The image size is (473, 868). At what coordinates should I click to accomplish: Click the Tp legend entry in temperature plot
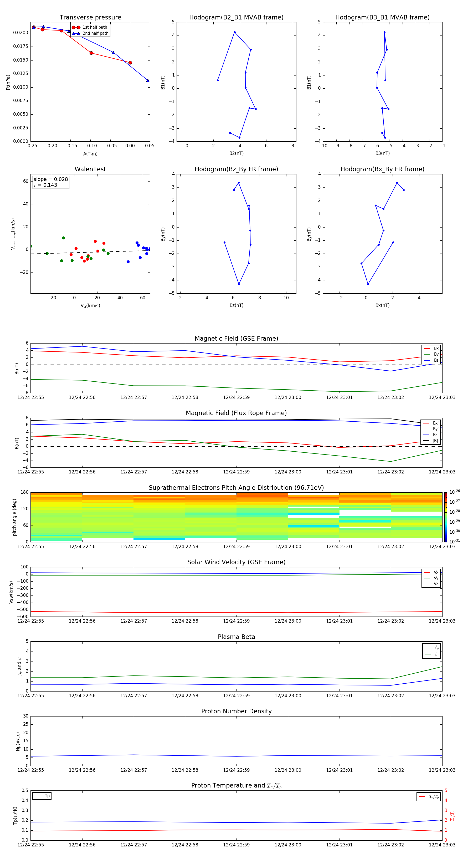pyautogui.click(x=42, y=796)
